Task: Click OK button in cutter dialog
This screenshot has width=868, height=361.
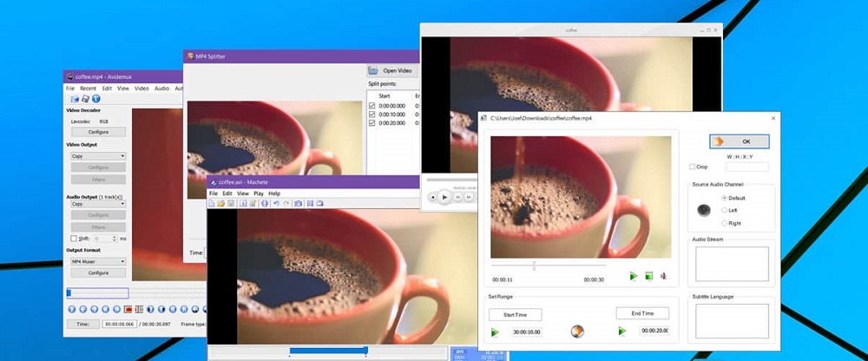Action: pyautogui.click(x=739, y=141)
